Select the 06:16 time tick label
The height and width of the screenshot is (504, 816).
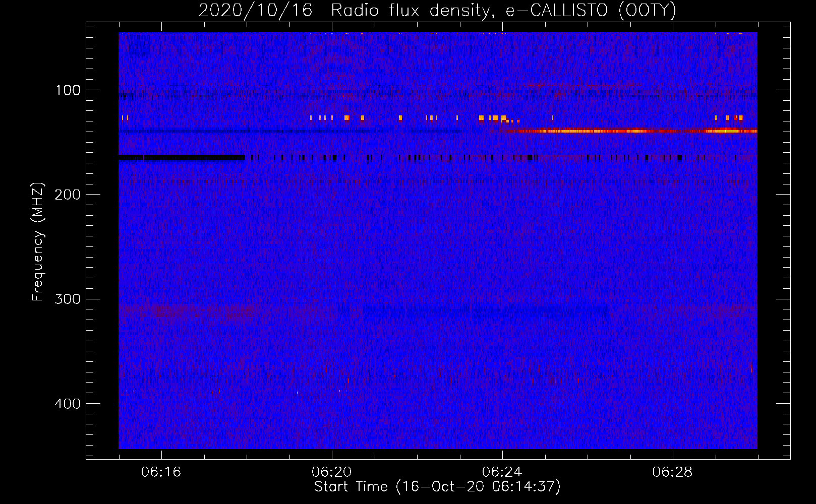[161, 472]
